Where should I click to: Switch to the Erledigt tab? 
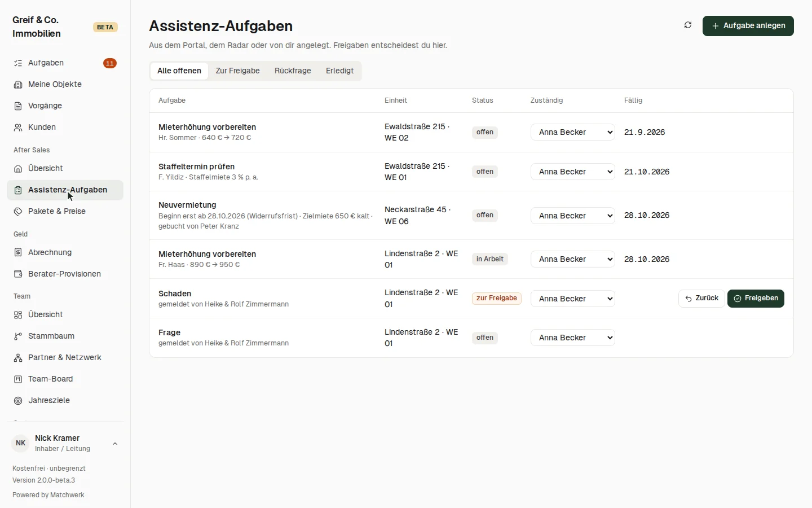pyautogui.click(x=340, y=71)
